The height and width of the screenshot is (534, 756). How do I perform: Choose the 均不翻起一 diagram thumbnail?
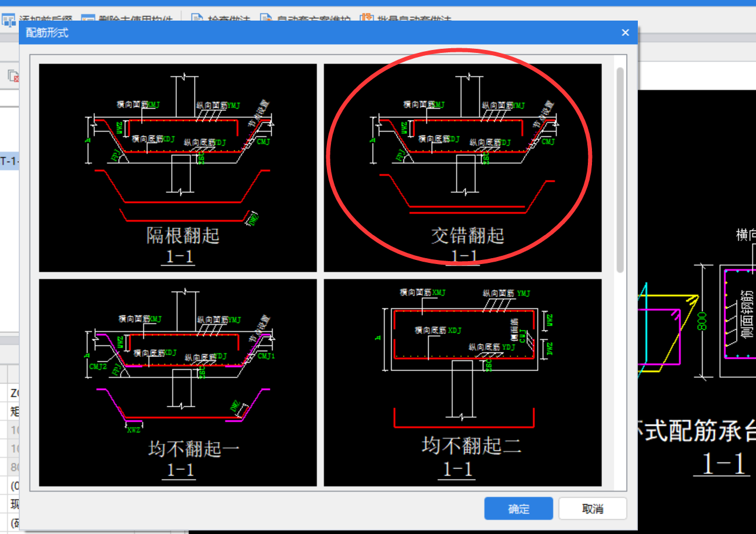pos(178,382)
